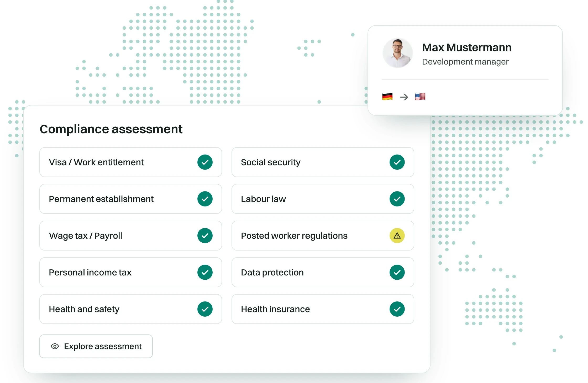Select the Health insurance label
This screenshot has width=588, height=383.
(x=275, y=309)
